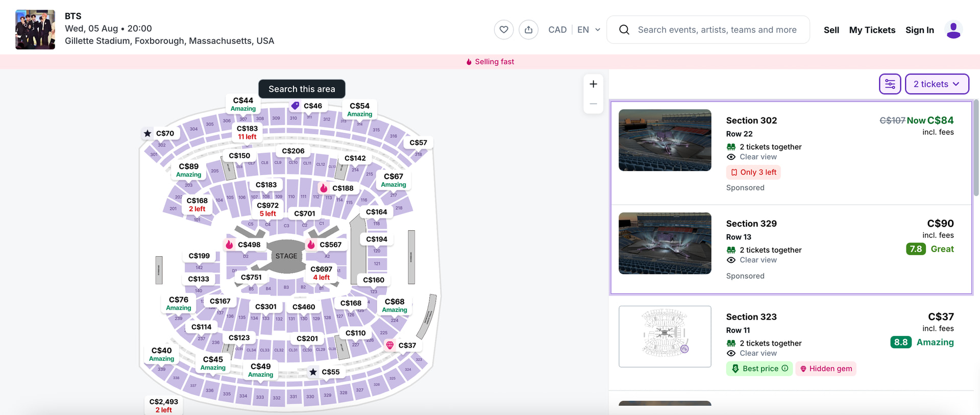
Task: Open Section 302 listing thumbnail
Action: pos(665,140)
